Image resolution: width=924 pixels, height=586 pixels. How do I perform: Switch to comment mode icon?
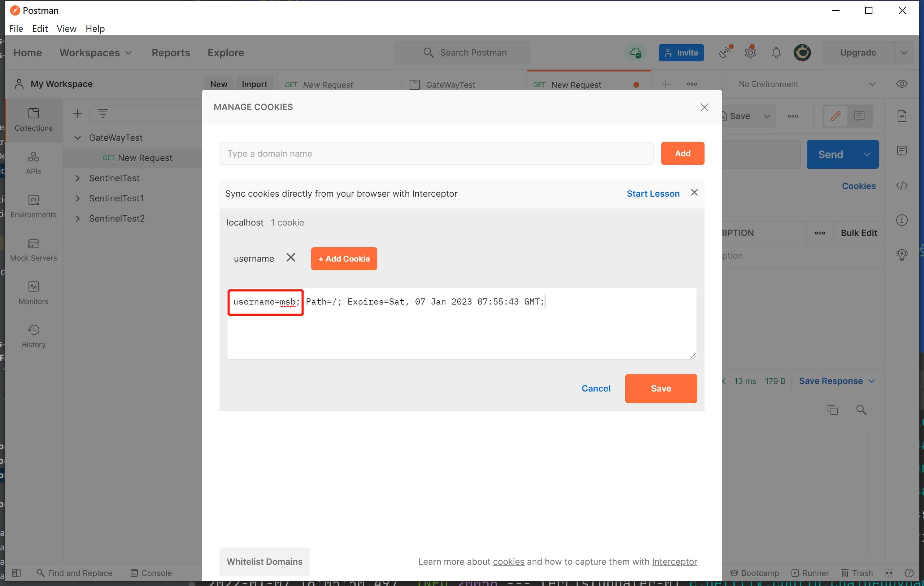859,116
